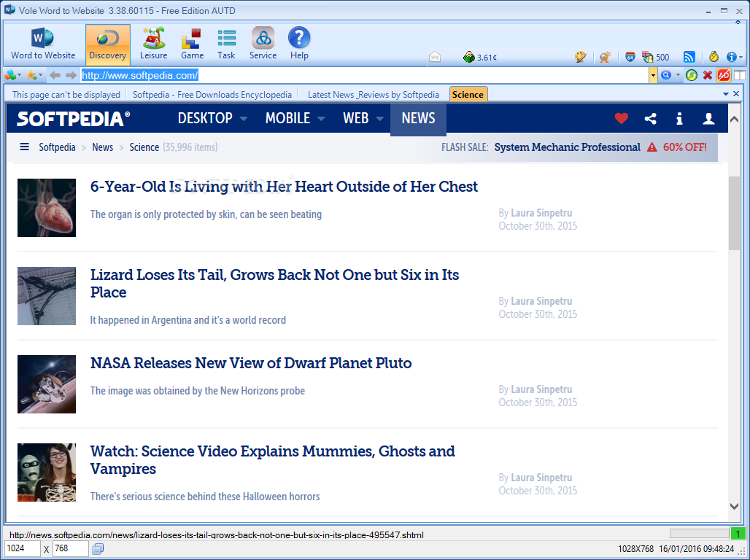Open the Leisure section icon

pos(153,44)
